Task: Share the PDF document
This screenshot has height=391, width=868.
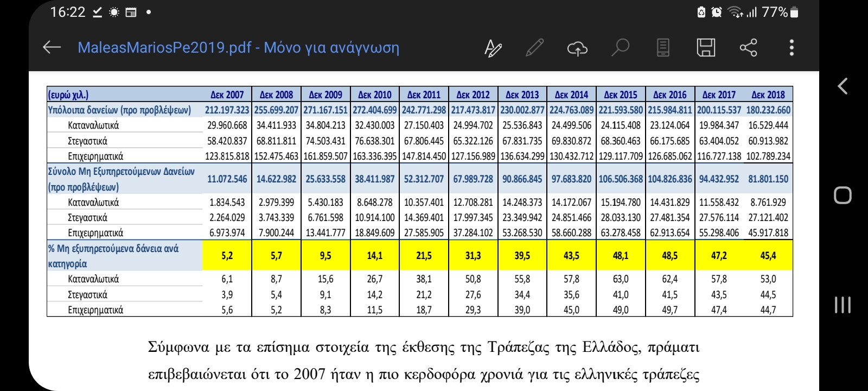Action: click(748, 48)
